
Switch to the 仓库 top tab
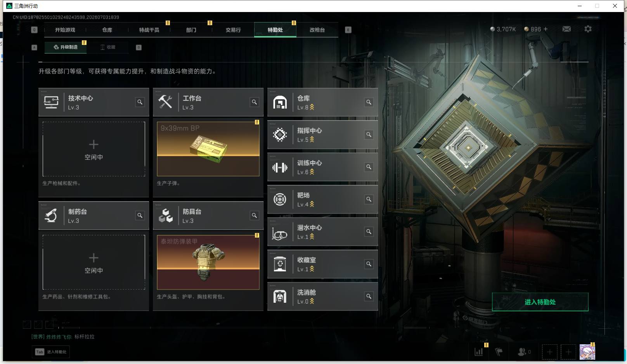[x=107, y=30]
